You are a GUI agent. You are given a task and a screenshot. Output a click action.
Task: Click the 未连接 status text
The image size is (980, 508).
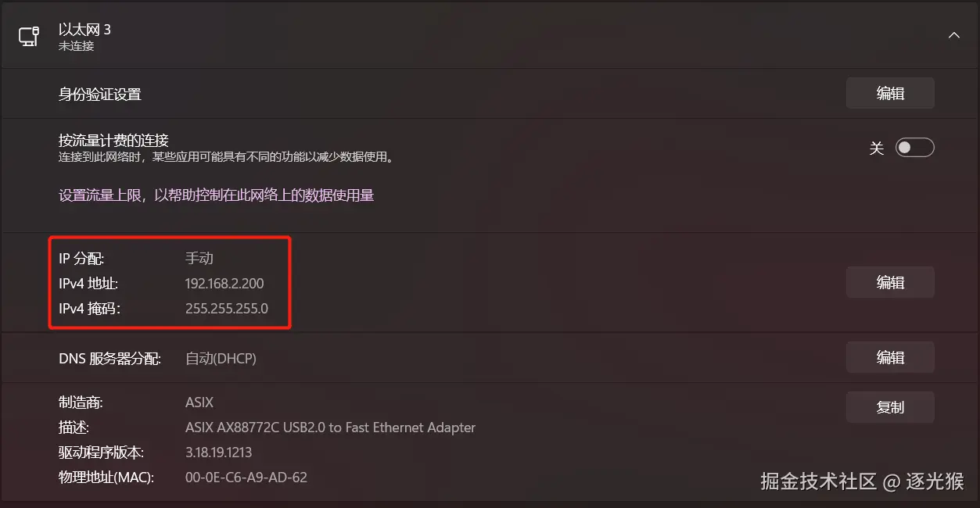[x=76, y=46]
